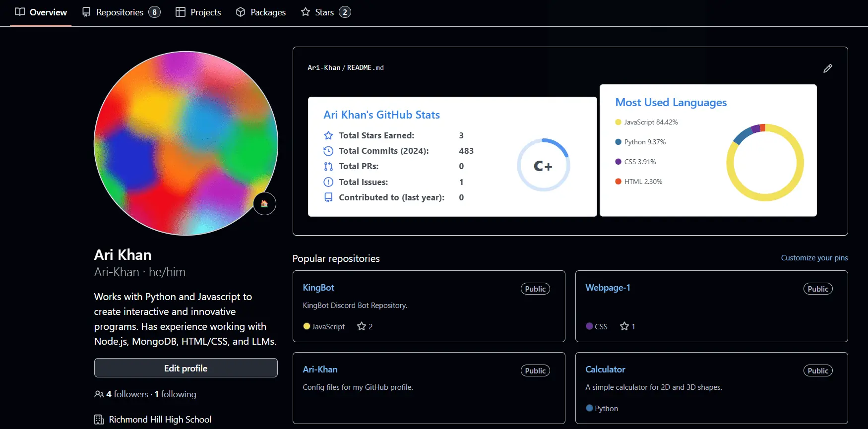Image resolution: width=868 pixels, height=429 pixels.
Task: Click the house status emoji on avatar
Action: pos(264,203)
